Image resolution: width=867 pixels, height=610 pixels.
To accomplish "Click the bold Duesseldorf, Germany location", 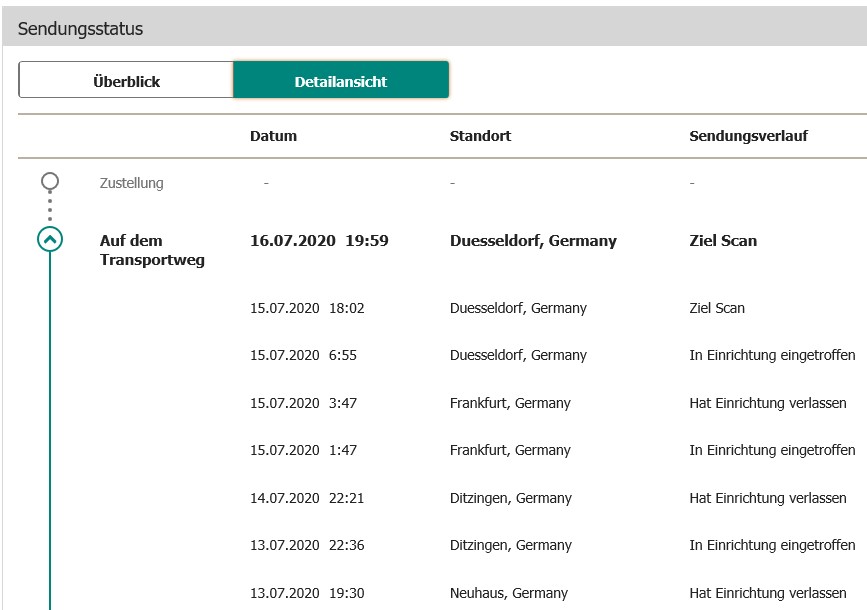I will coord(533,241).
